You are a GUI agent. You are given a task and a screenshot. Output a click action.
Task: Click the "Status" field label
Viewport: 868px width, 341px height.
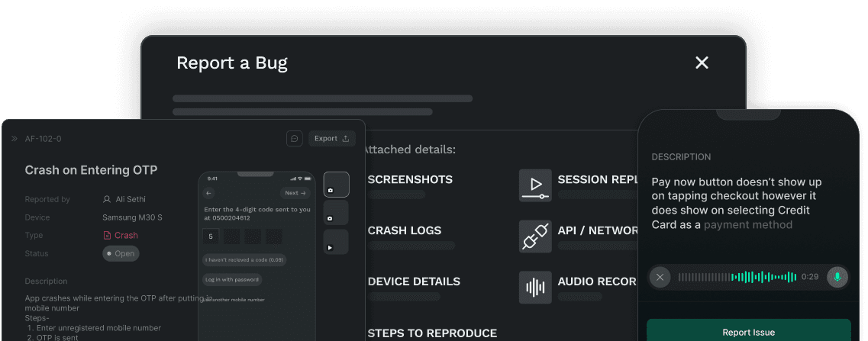coord(37,253)
